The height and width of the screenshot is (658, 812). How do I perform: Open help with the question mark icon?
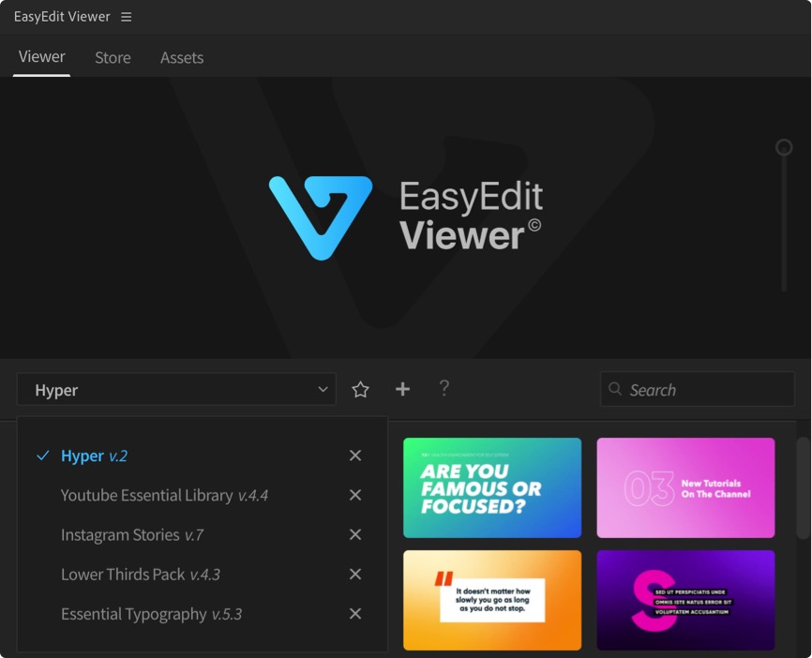[x=444, y=388]
